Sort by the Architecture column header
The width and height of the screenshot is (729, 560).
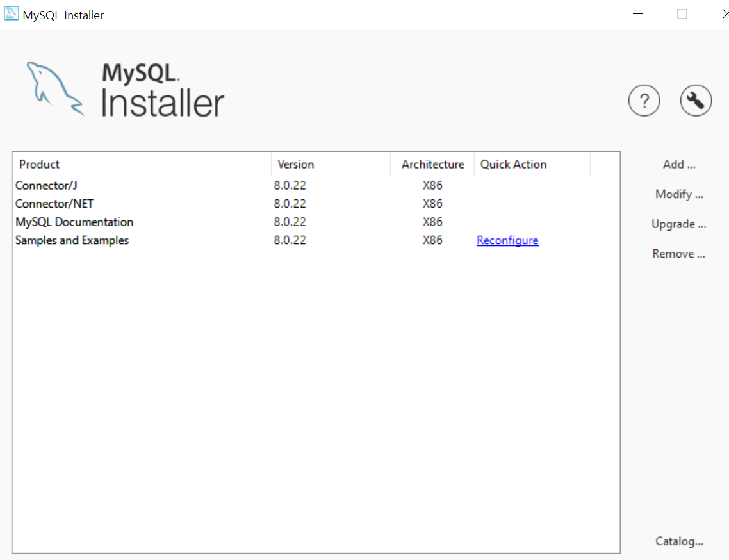[432, 164]
